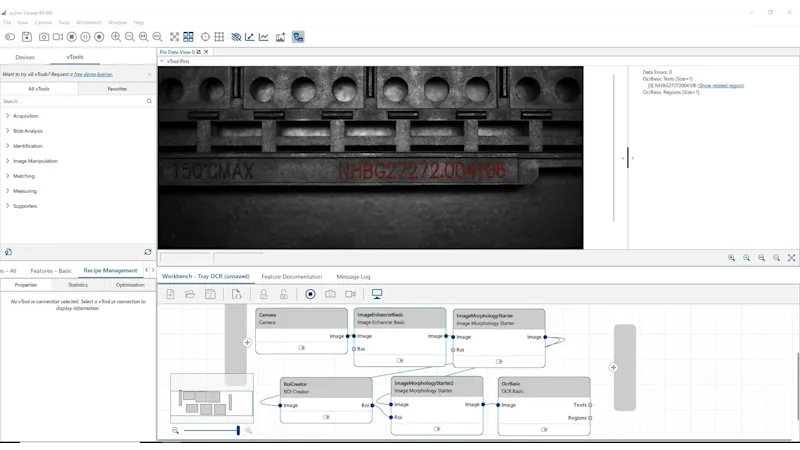This screenshot has width=800, height=450.
Task: Expand the Acquisition vTools category
Action: coord(7,116)
